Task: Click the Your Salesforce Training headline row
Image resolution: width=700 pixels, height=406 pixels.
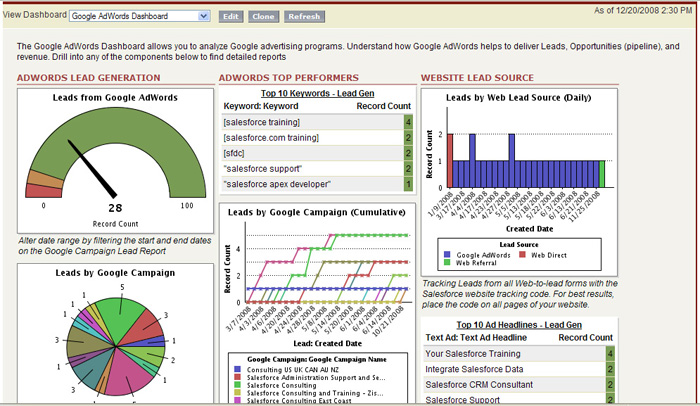Action: (519, 354)
